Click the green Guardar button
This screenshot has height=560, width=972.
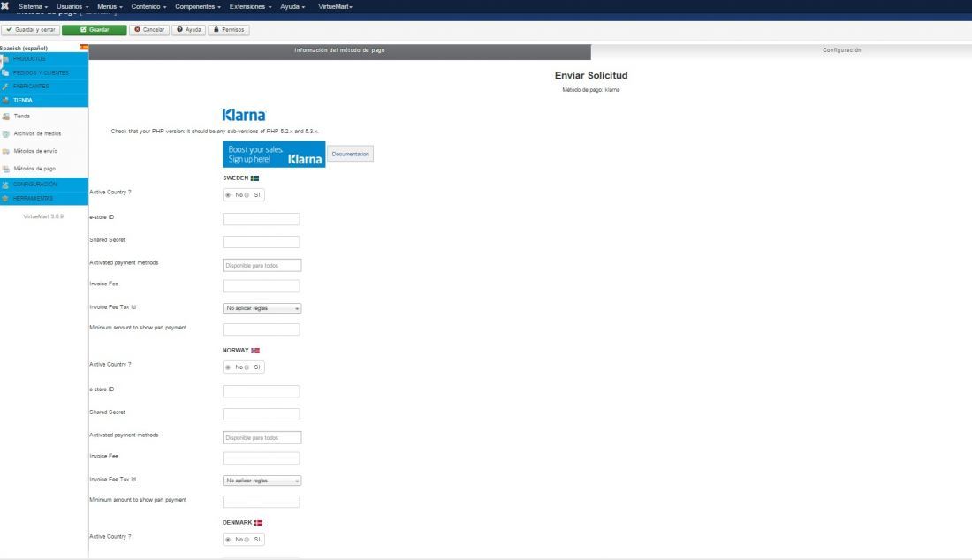click(x=95, y=30)
